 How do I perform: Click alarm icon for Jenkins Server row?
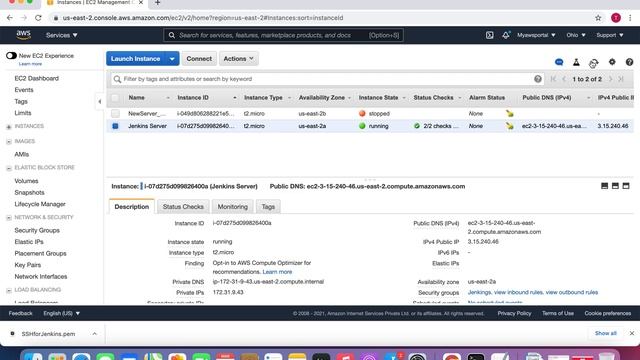coord(509,126)
